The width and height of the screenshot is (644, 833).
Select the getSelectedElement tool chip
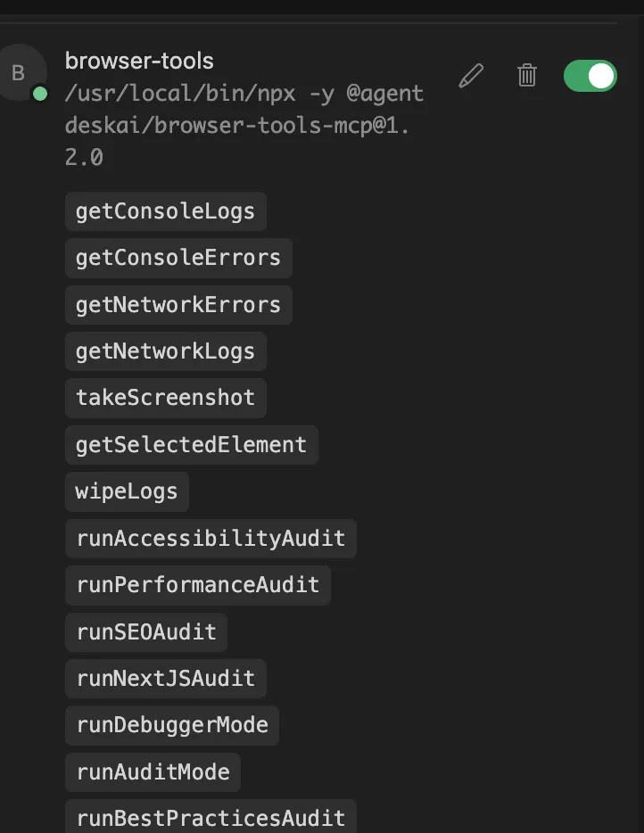[191, 445]
